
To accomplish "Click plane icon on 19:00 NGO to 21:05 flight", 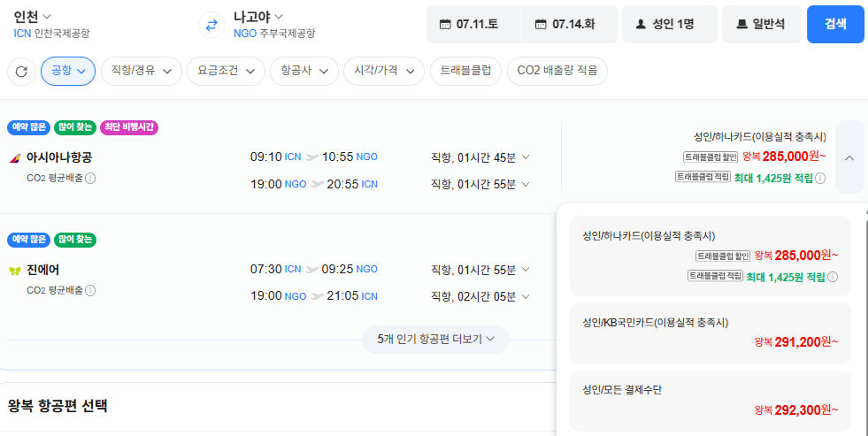I will (x=317, y=296).
